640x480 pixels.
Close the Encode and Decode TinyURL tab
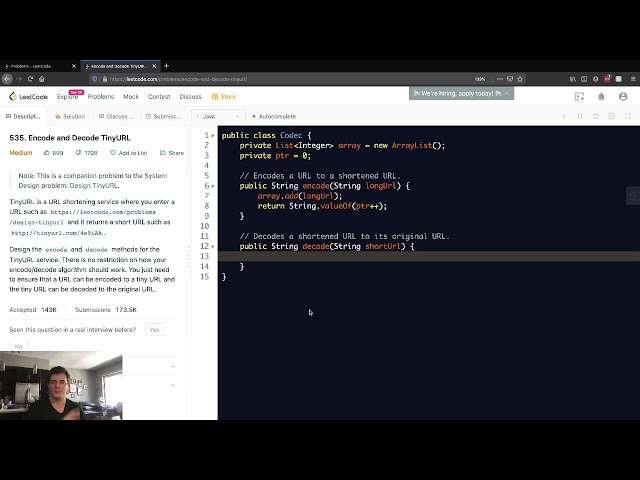pos(154,66)
